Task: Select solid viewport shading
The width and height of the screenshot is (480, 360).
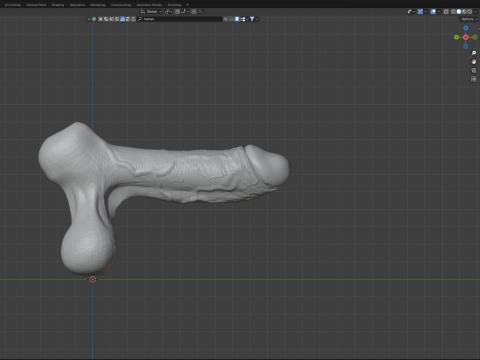Action: [x=459, y=12]
